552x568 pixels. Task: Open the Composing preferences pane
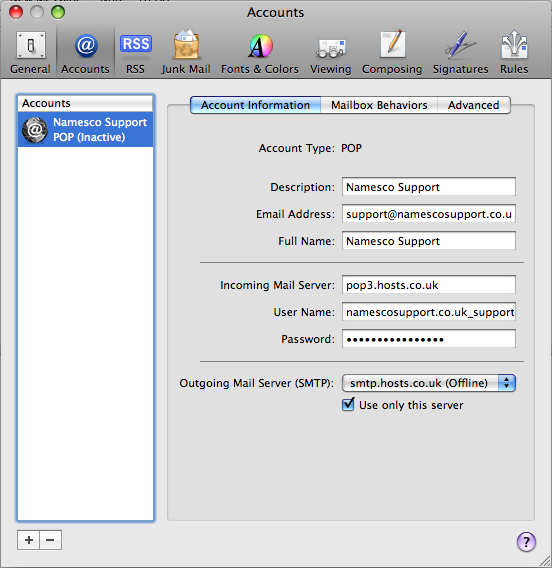(x=392, y=53)
